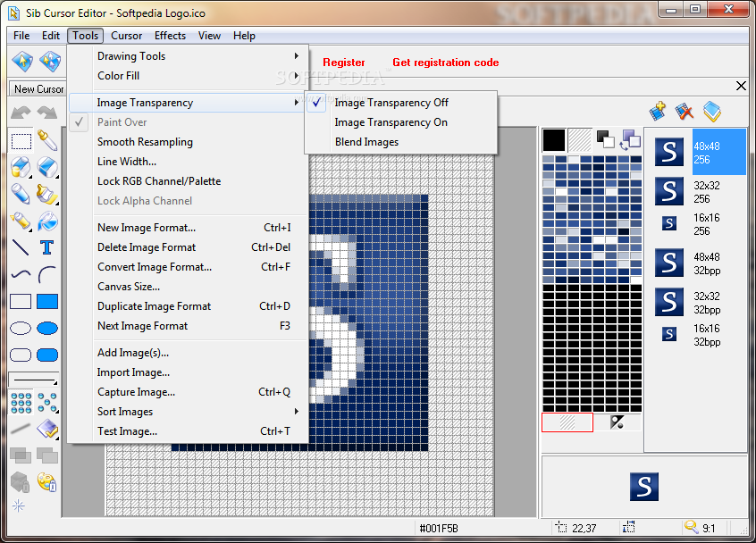Click the delete image format icon
This screenshot has width=756, height=543.
(685, 112)
